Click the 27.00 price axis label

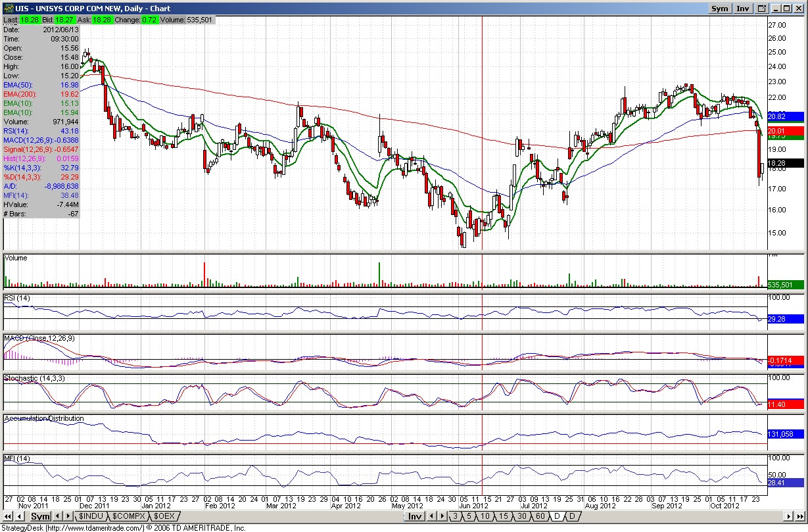coord(777,24)
